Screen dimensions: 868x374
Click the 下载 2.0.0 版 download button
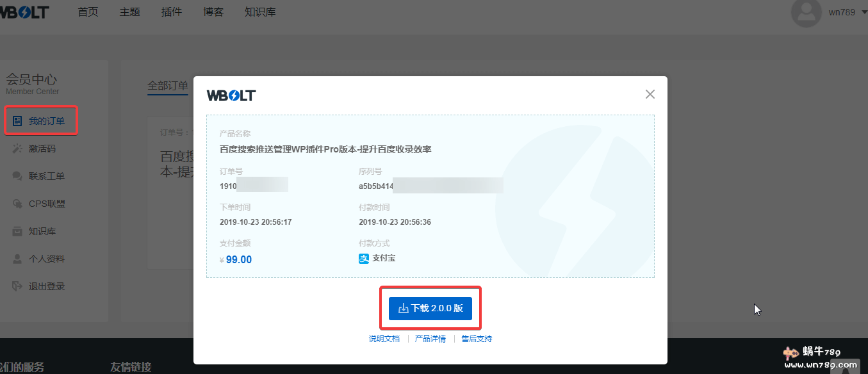coord(430,308)
